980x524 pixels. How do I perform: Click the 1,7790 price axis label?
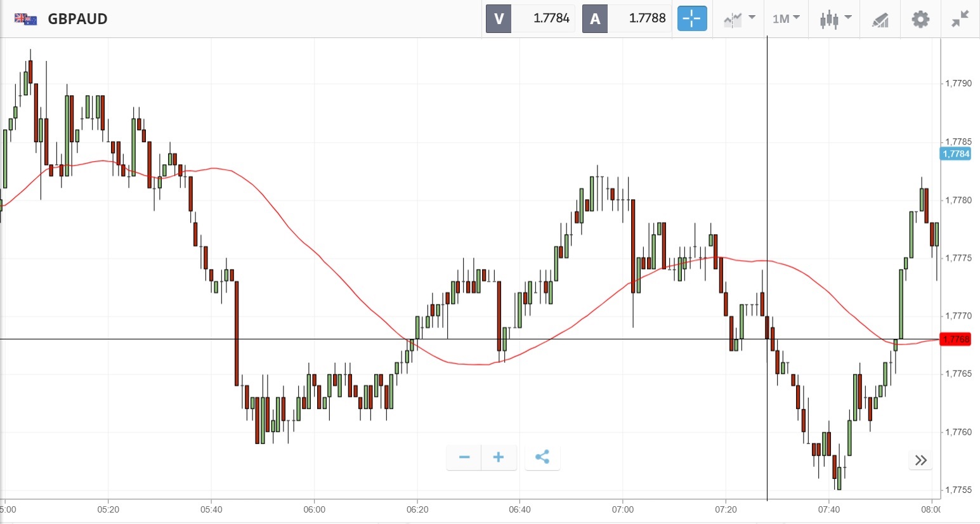click(x=958, y=84)
